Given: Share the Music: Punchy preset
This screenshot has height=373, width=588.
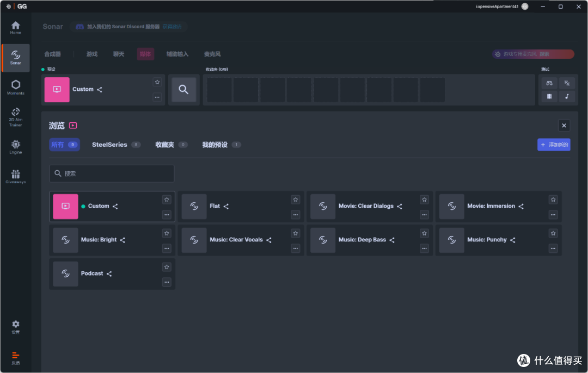Looking at the screenshot, I should pos(513,240).
